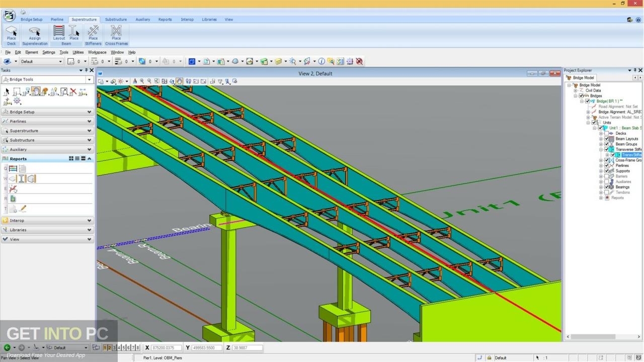Viewport: 644px width, 362px height.
Task: Toggle view 1 button in view group
Action: pos(105,347)
